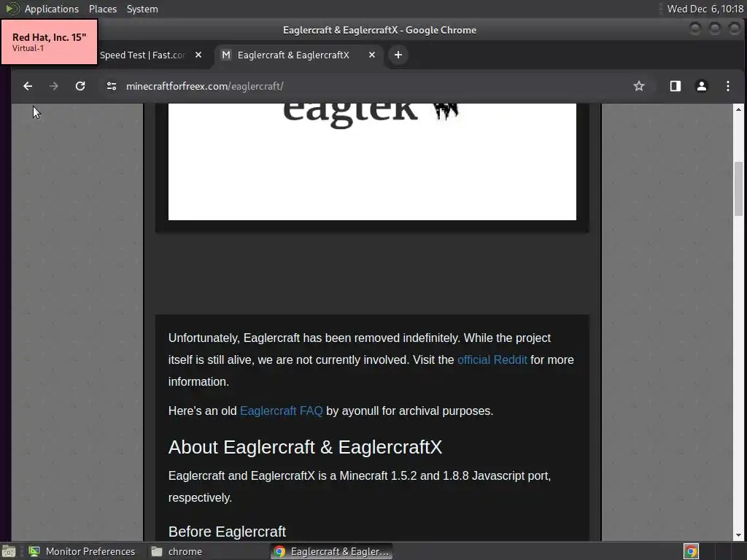Follow the official Reddit link

[492, 360]
